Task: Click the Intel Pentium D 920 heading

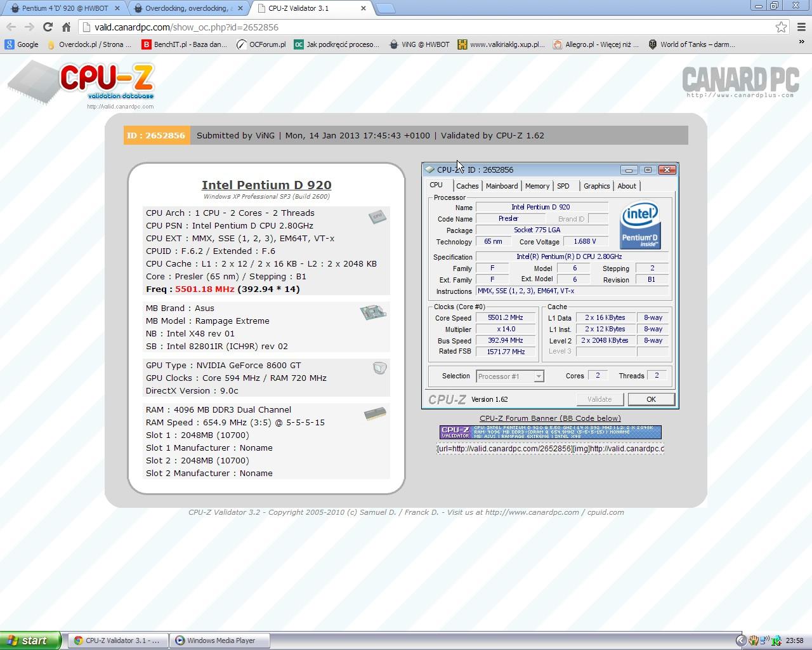Action: 266,185
